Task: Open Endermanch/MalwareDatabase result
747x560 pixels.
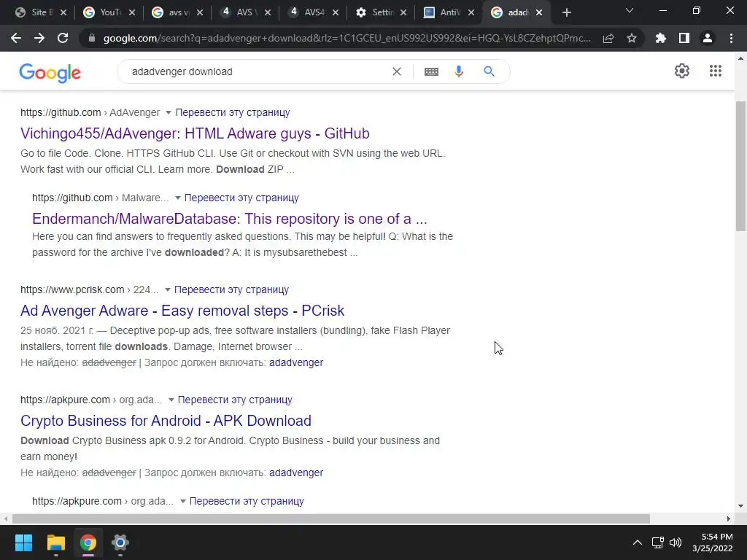Action: click(x=230, y=219)
